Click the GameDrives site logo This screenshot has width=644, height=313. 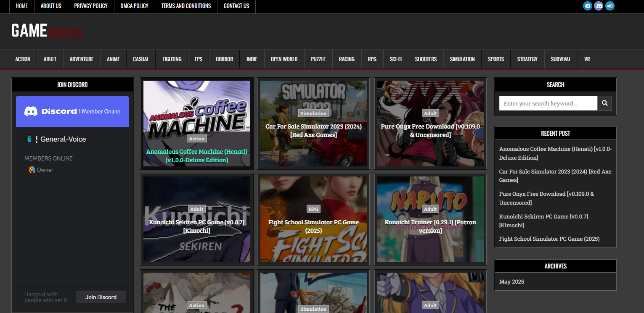[x=47, y=31]
